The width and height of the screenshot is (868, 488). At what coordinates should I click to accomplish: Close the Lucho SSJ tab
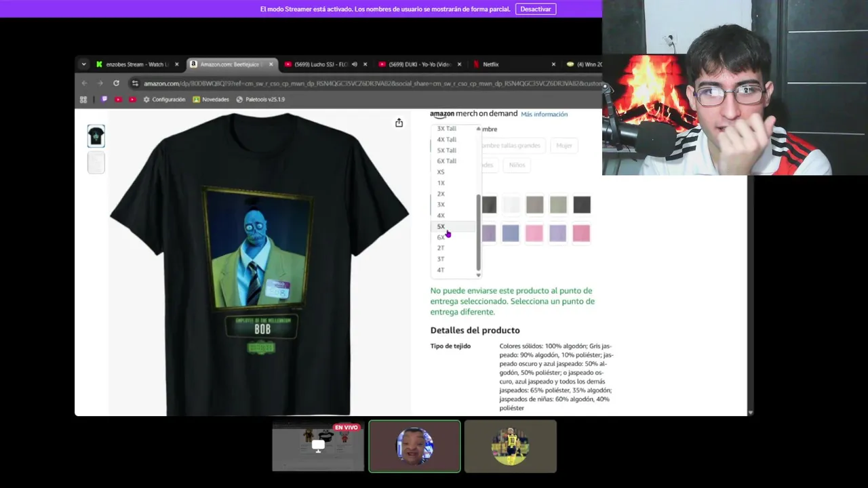pos(365,64)
